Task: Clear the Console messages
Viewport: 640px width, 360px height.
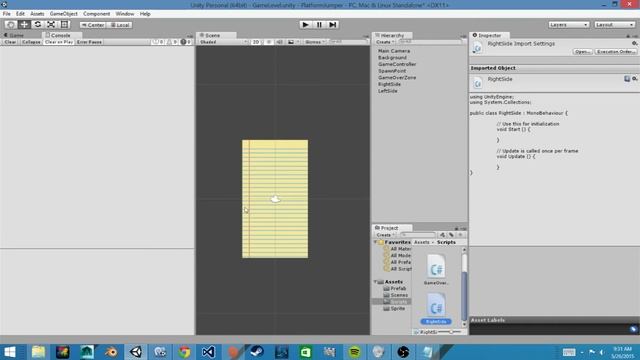Action: click(10, 42)
